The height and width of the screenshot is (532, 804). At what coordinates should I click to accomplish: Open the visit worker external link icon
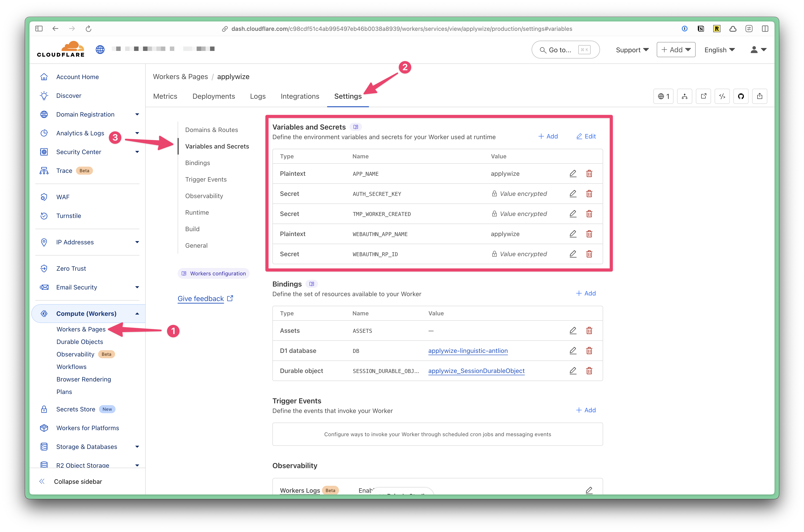(703, 96)
